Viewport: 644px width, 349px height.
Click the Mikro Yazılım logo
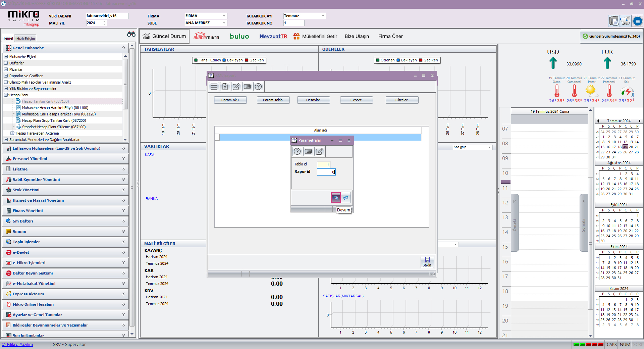23,18
